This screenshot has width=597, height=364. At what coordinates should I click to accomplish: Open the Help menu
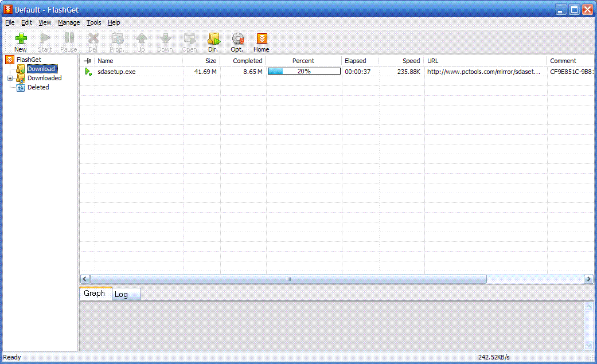pyautogui.click(x=114, y=22)
